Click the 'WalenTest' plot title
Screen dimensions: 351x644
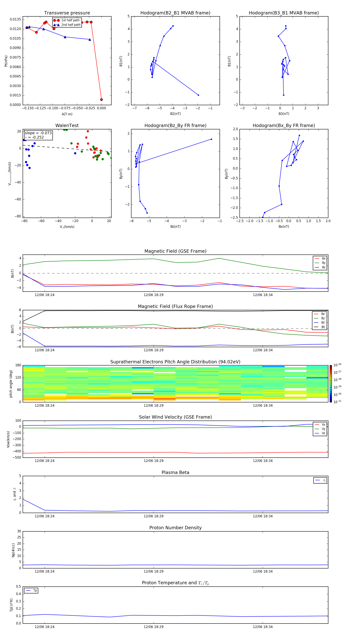(67, 125)
